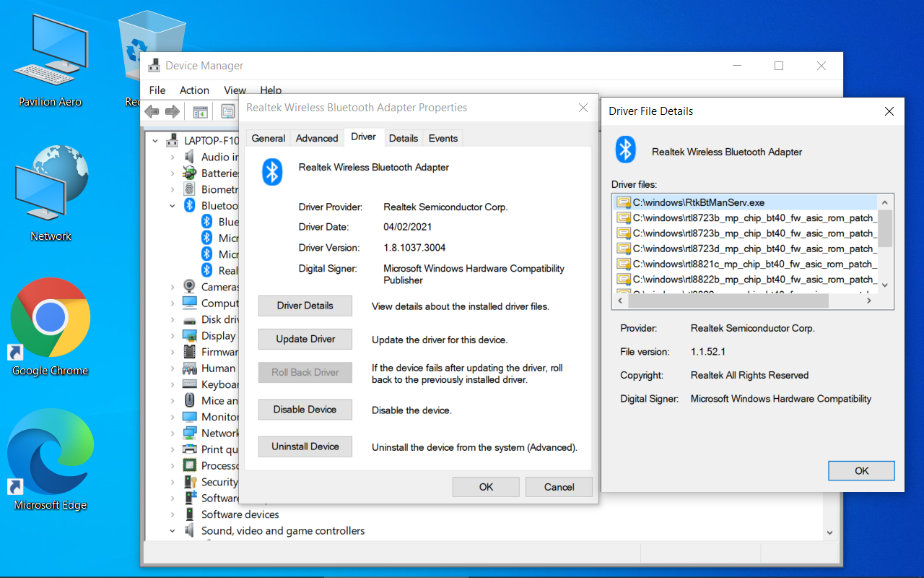
Task: Click OK in the adapter Properties dialog
Action: pyautogui.click(x=486, y=487)
